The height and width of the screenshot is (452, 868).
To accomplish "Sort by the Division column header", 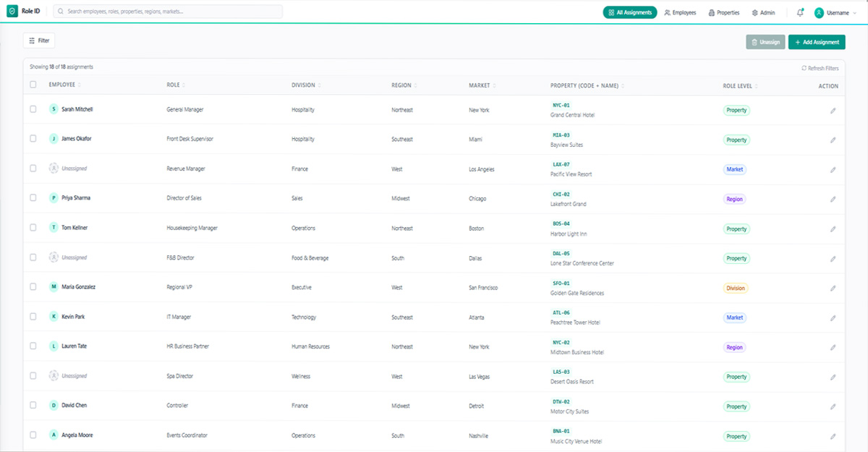I will pyautogui.click(x=306, y=85).
